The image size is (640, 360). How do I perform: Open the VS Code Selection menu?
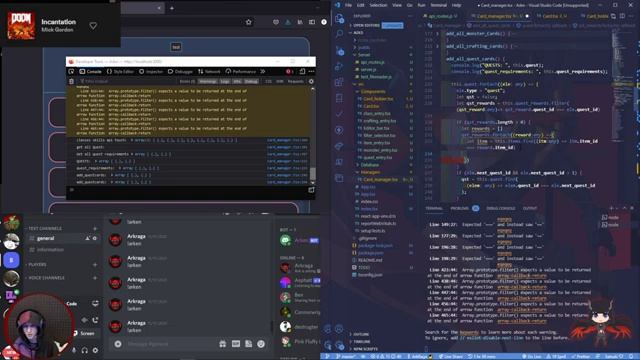pyautogui.click(x=378, y=5)
